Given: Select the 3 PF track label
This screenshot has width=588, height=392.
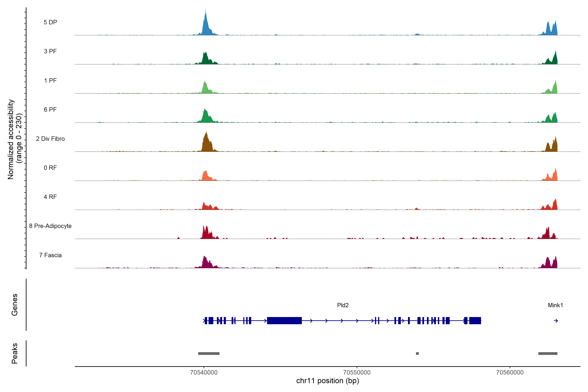Looking at the screenshot, I should [50, 51].
